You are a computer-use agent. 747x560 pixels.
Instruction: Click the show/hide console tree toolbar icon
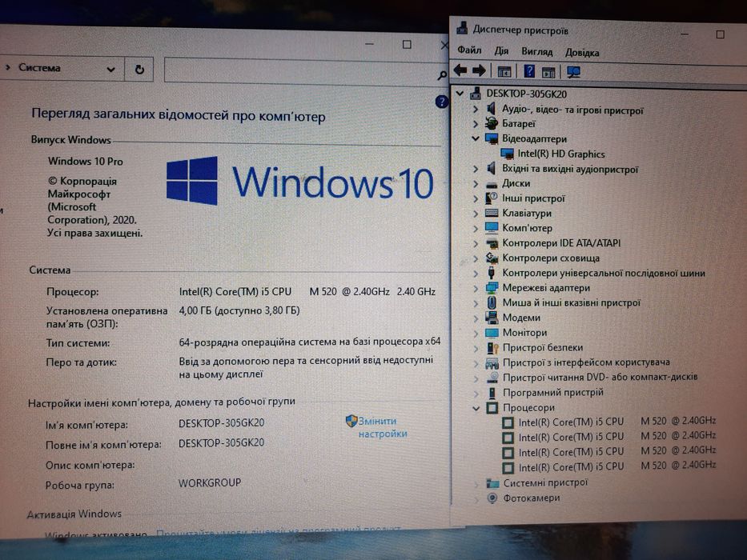point(504,71)
